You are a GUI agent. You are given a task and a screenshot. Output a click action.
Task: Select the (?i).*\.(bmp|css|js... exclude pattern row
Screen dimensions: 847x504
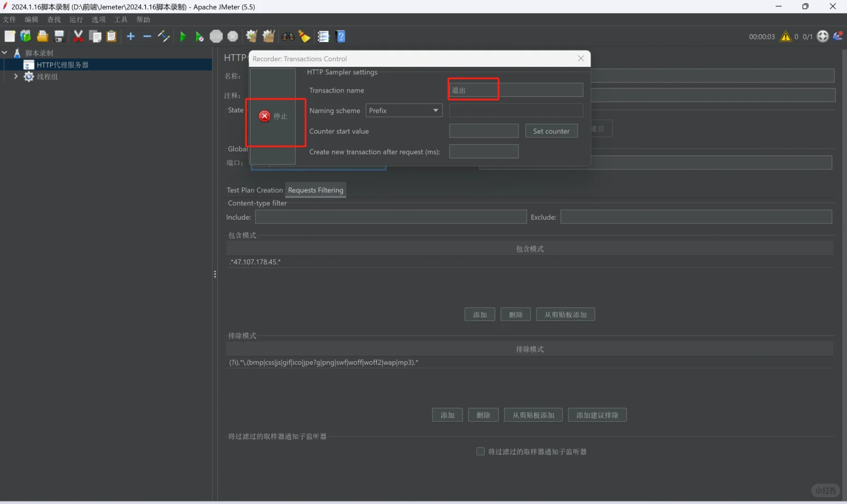[x=530, y=362]
